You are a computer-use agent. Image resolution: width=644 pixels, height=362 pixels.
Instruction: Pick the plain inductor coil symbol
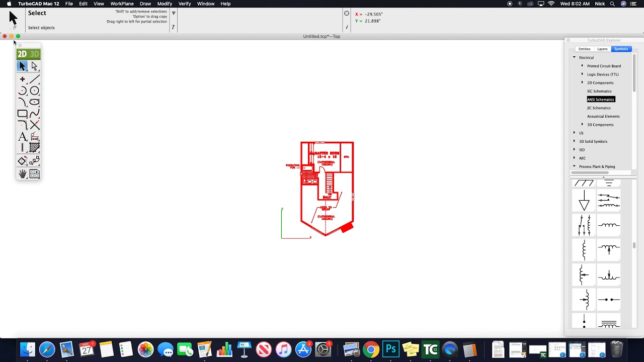[609, 225]
